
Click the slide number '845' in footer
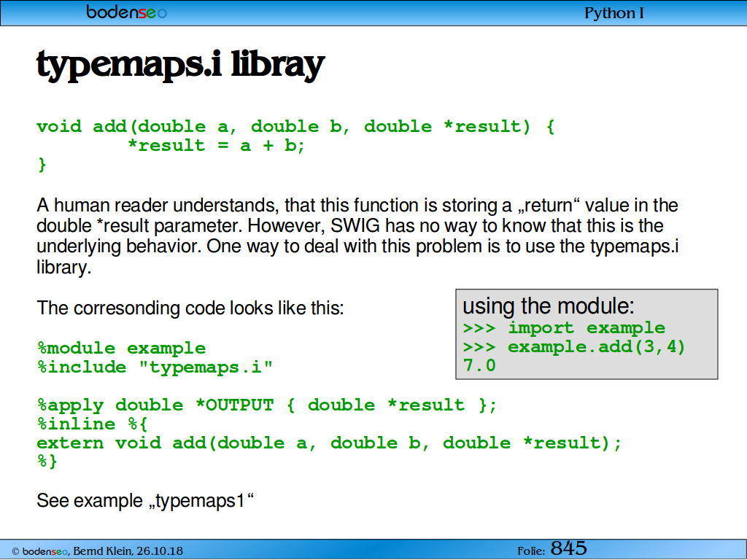568,548
